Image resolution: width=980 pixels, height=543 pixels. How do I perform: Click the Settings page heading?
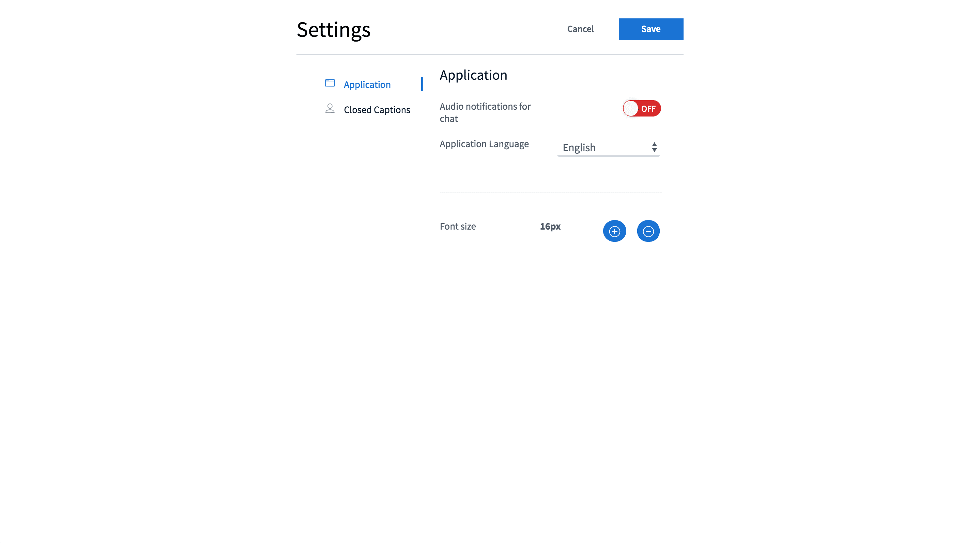pyautogui.click(x=333, y=30)
